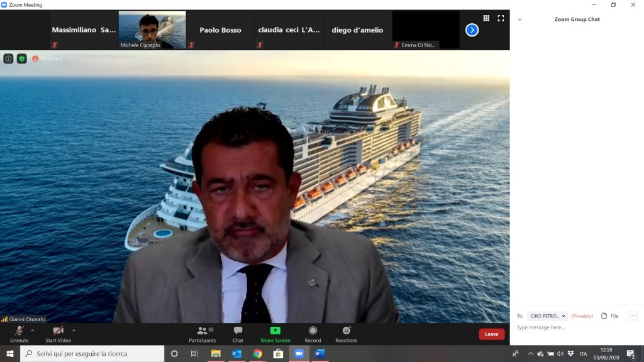Open the Reactions menu
Image resolution: width=644 pixels, height=362 pixels.
pyautogui.click(x=346, y=334)
